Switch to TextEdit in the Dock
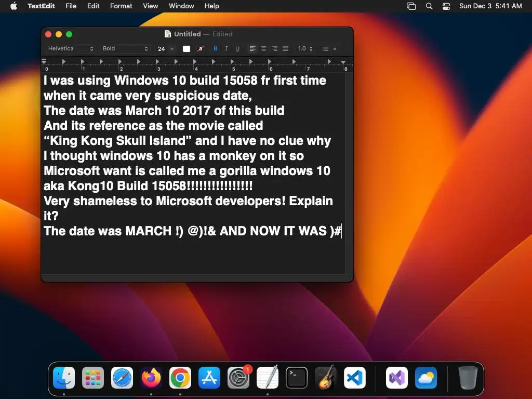 pos(268,378)
